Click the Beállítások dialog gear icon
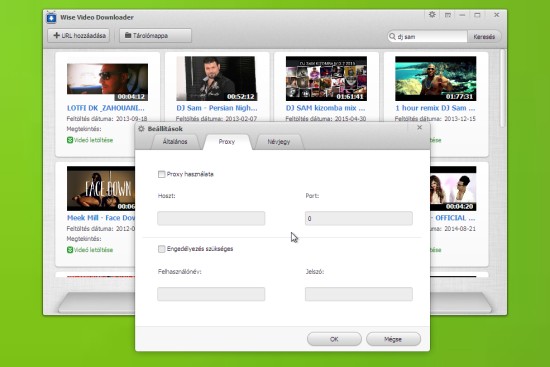Screen dimensions: 550x367 pos(141,129)
